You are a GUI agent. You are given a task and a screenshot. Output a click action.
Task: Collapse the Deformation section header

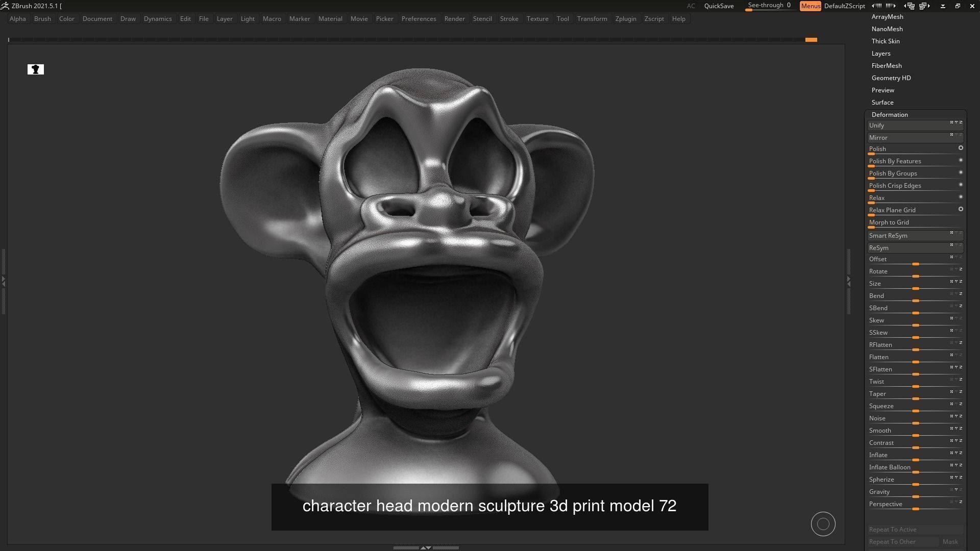pos(889,115)
